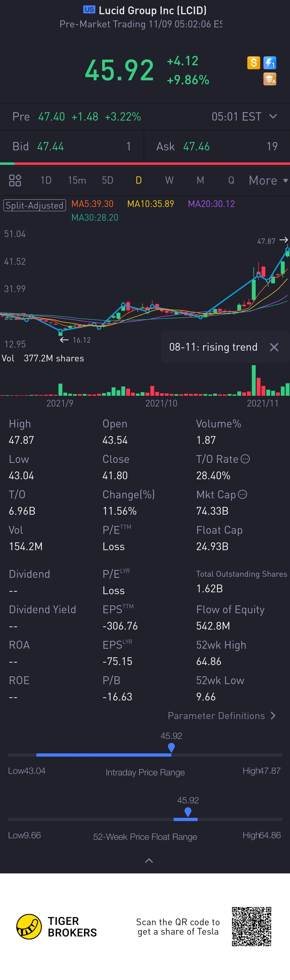The image size is (290, 980).
Task: Scan the Tesla share QR code
Action: [x=252, y=926]
